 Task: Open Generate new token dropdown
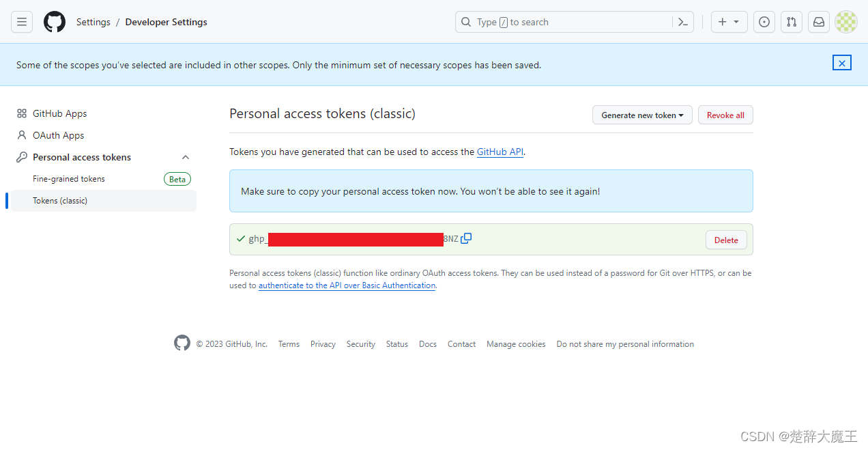(x=642, y=115)
